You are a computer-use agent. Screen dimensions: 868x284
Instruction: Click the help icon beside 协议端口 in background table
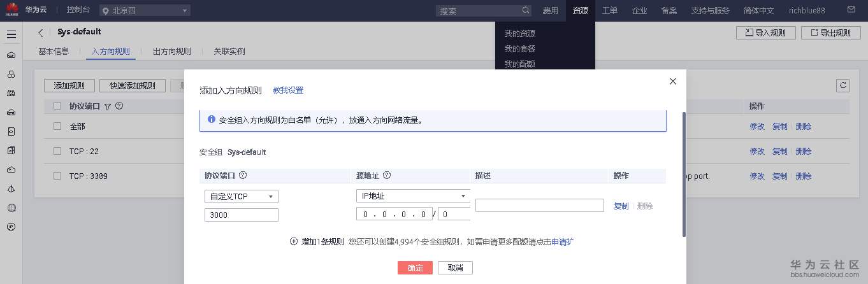pos(119,106)
